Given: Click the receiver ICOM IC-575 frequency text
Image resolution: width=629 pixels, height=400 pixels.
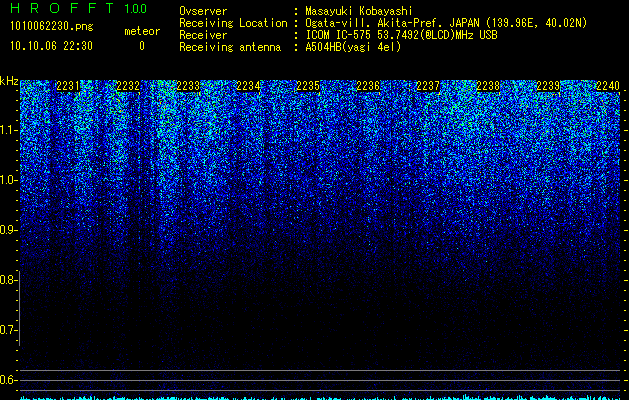Looking at the screenshot, I should (401, 35).
